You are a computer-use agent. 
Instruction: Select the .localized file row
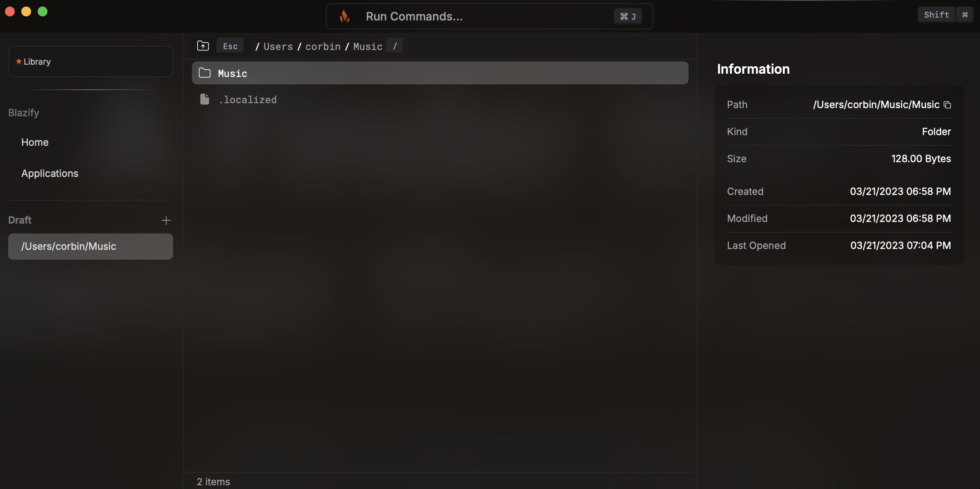tap(440, 99)
